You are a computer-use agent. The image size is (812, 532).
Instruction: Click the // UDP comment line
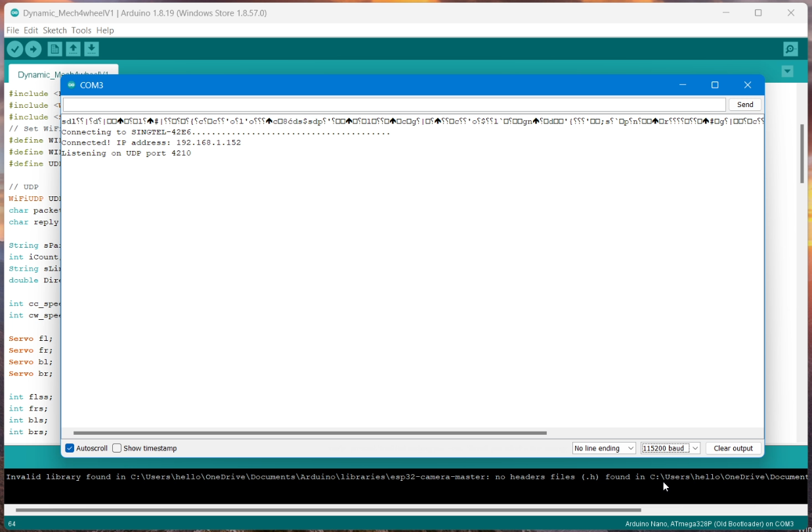click(x=24, y=187)
